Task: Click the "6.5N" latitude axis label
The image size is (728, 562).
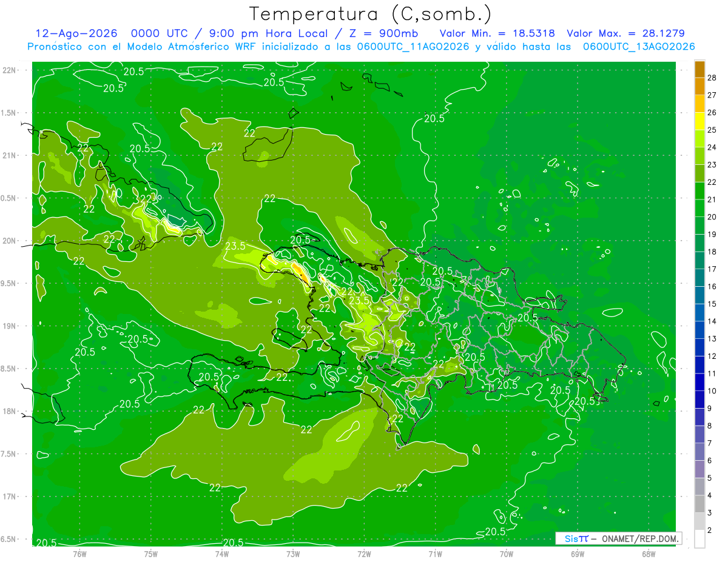Action: tap(9, 540)
